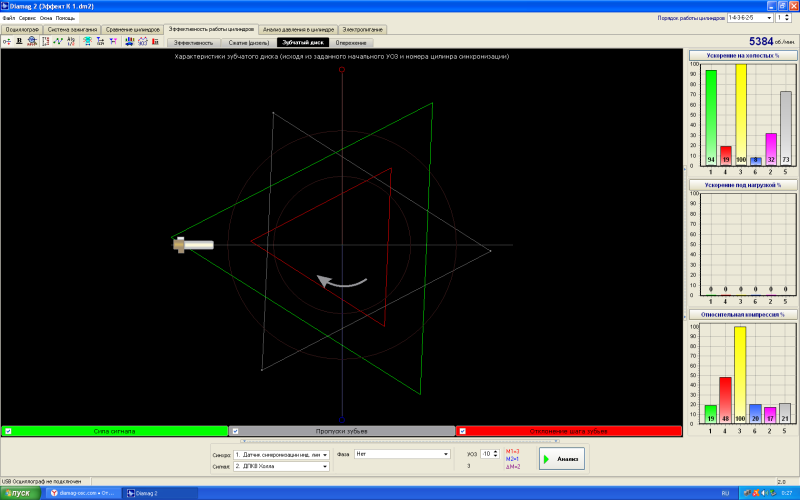Toggle the green Сила сигнала checkbox
This screenshot has height=500, width=800.
pyautogui.click(x=8, y=431)
